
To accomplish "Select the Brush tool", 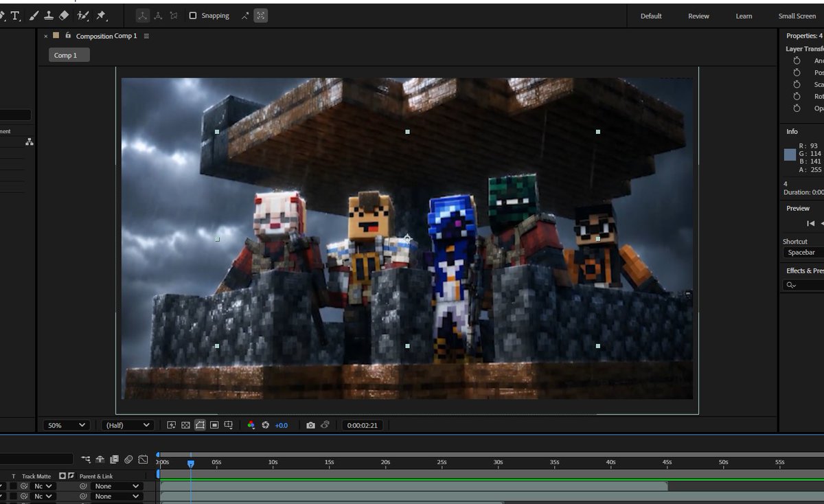I will tap(34, 15).
